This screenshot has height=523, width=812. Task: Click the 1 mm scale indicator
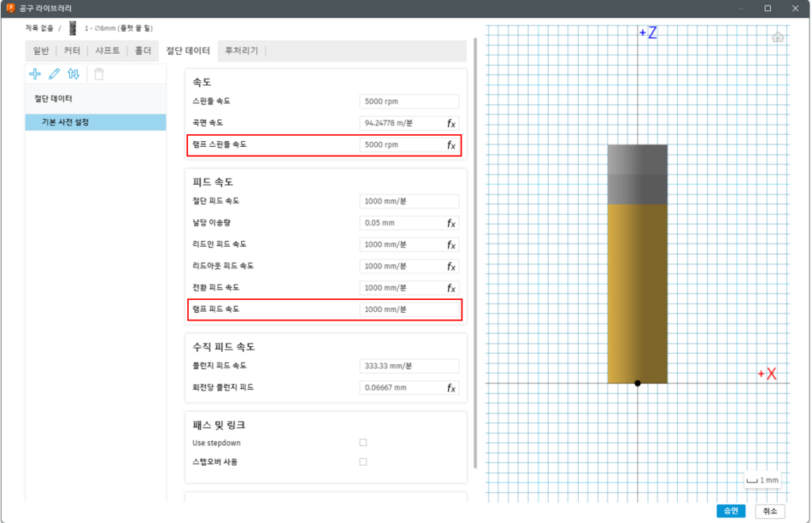point(762,480)
